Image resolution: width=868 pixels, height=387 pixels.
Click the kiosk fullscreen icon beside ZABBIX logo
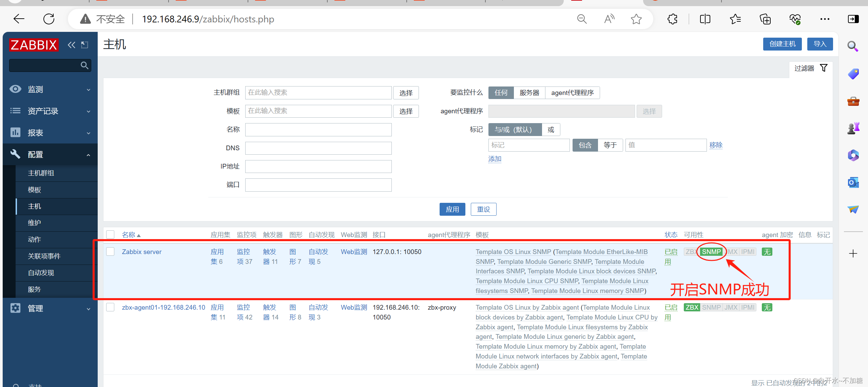click(84, 44)
